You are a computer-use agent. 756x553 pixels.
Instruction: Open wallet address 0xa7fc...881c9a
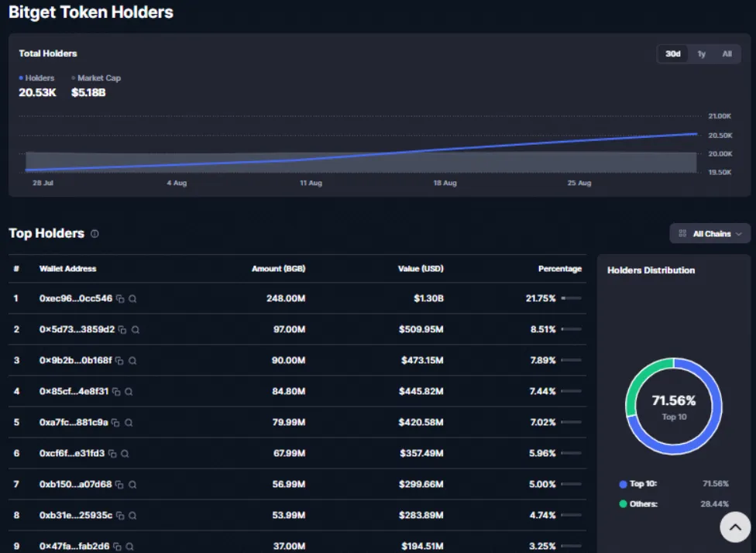click(x=74, y=422)
